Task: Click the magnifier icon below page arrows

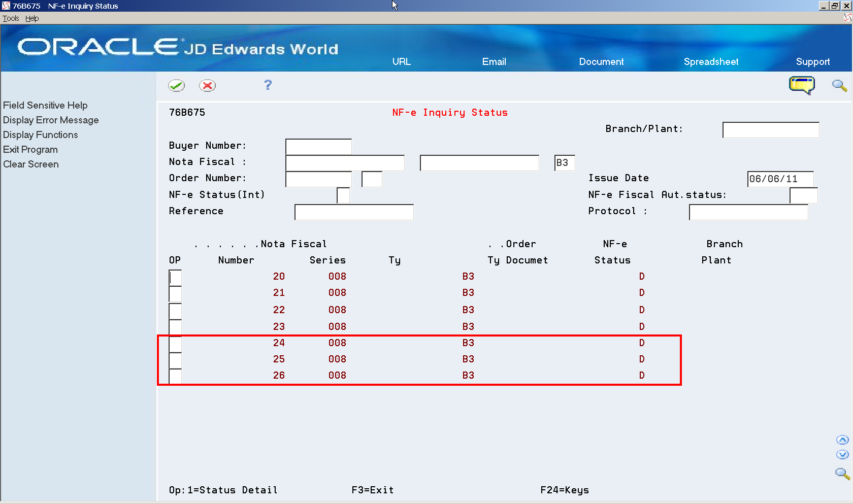Action: [x=842, y=474]
